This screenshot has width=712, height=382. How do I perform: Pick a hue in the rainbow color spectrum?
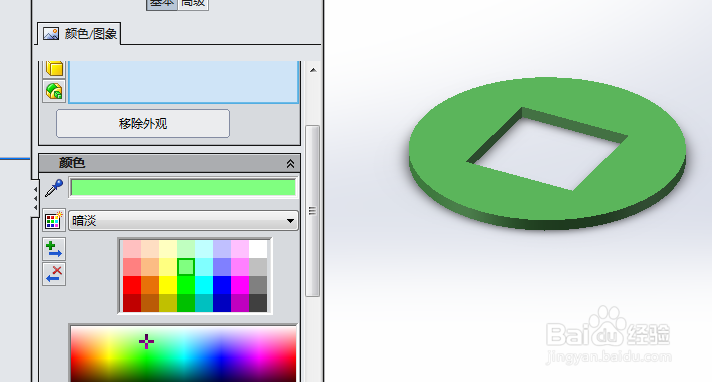pyautogui.click(x=183, y=353)
